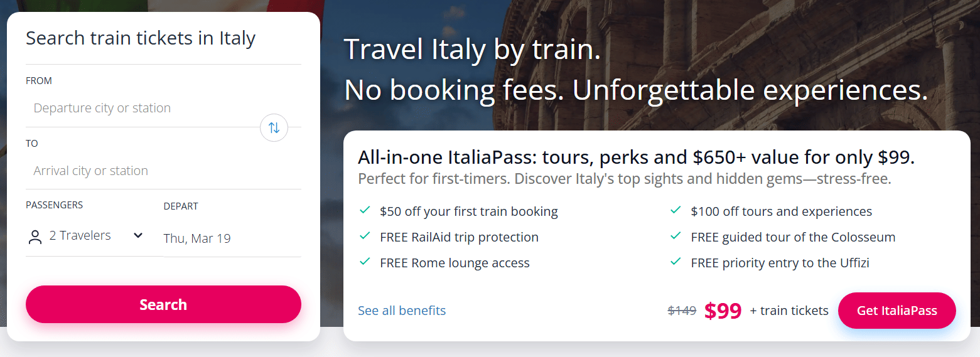Click checkmark beside $50 off first booking
The image size is (980, 357).
364,211
